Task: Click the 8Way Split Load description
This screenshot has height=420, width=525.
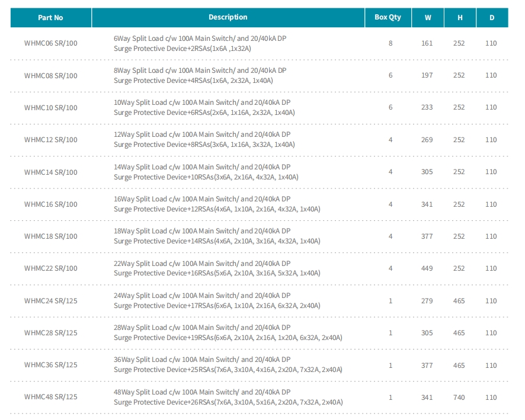Action: tap(200, 76)
